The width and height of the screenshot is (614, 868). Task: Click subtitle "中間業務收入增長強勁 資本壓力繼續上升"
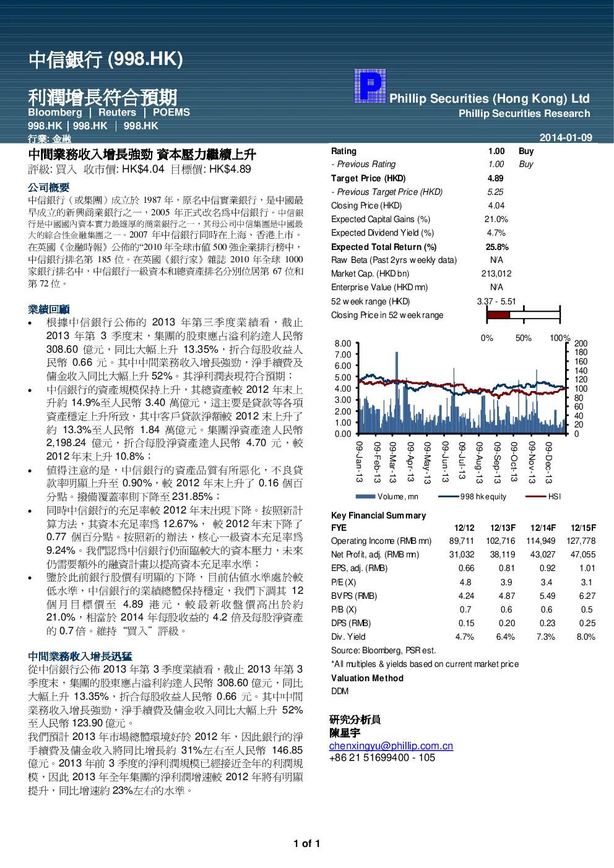point(142,155)
